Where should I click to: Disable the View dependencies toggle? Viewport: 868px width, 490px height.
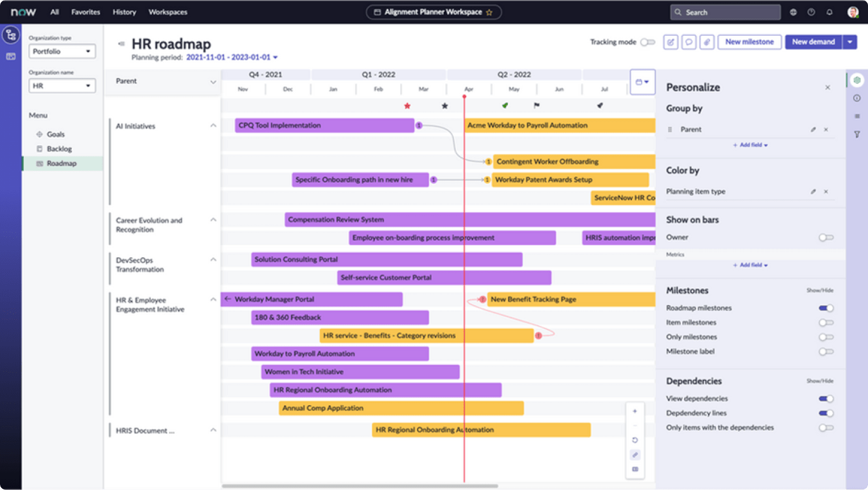(825, 398)
